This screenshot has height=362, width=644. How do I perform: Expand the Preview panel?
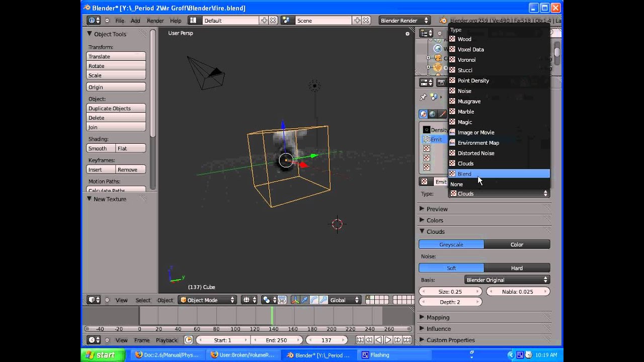437,209
